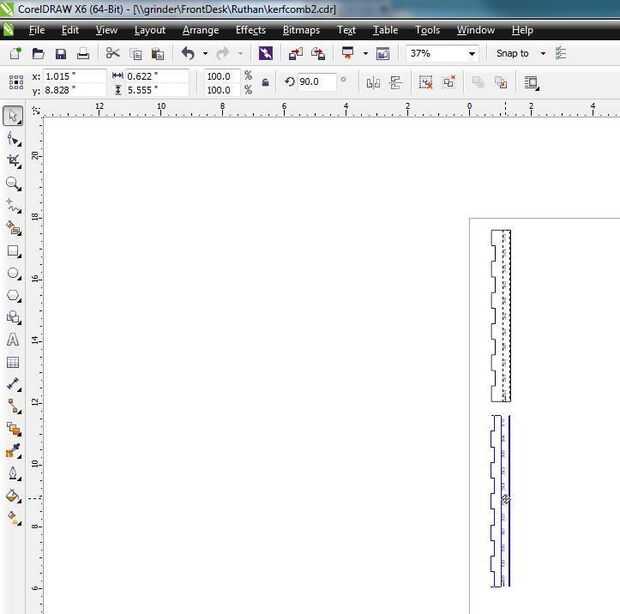Open the File menu

coord(37,30)
